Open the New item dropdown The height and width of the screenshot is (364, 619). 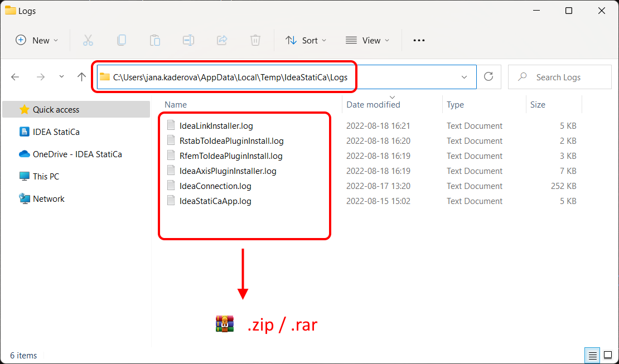[37, 40]
